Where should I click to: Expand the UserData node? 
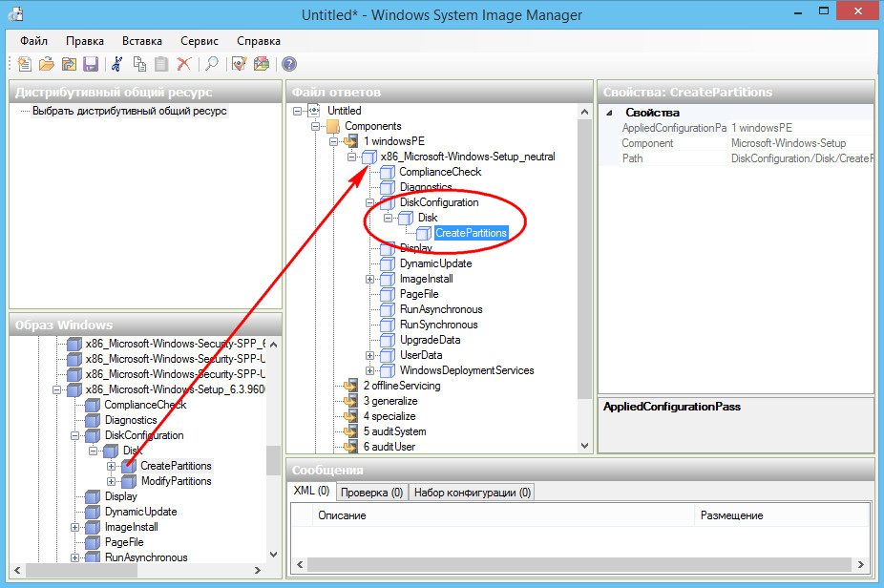coord(369,355)
